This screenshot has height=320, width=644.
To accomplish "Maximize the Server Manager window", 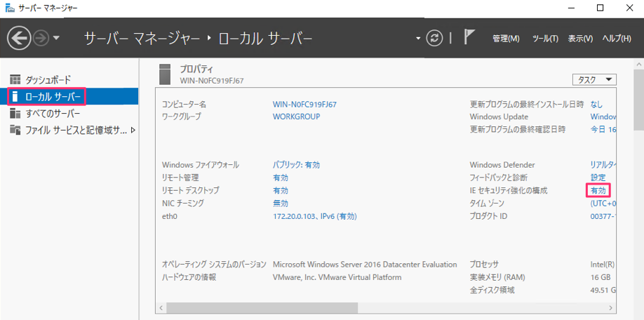I will pyautogui.click(x=600, y=8).
